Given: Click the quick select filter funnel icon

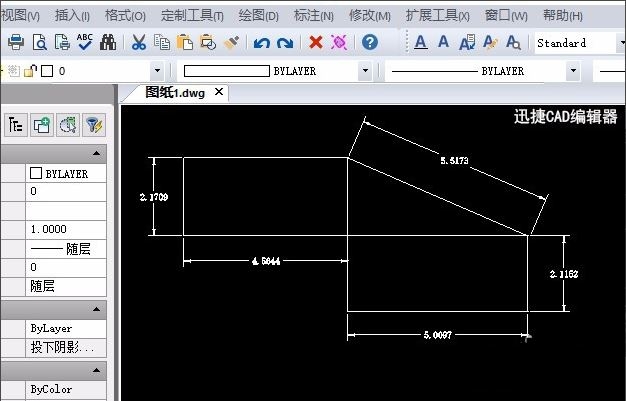Looking at the screenshot, I should [x=93, y=125].
